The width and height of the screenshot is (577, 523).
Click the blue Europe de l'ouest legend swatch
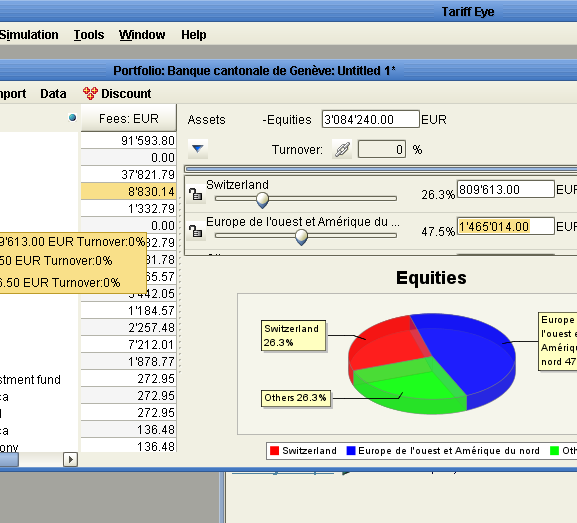[351, 450]
